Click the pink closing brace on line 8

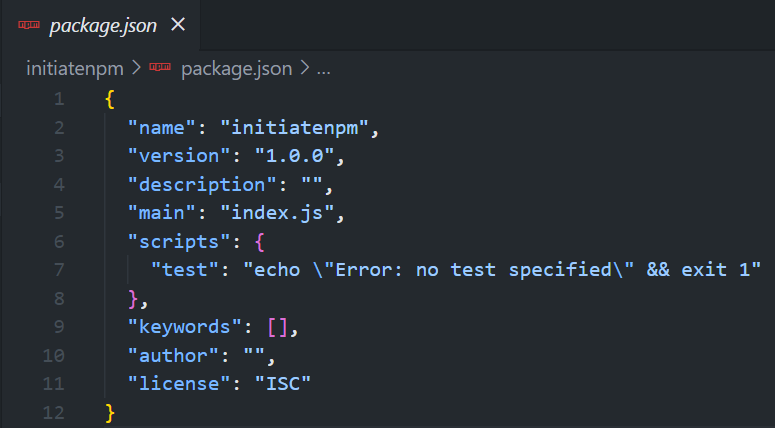click(133, 299)
